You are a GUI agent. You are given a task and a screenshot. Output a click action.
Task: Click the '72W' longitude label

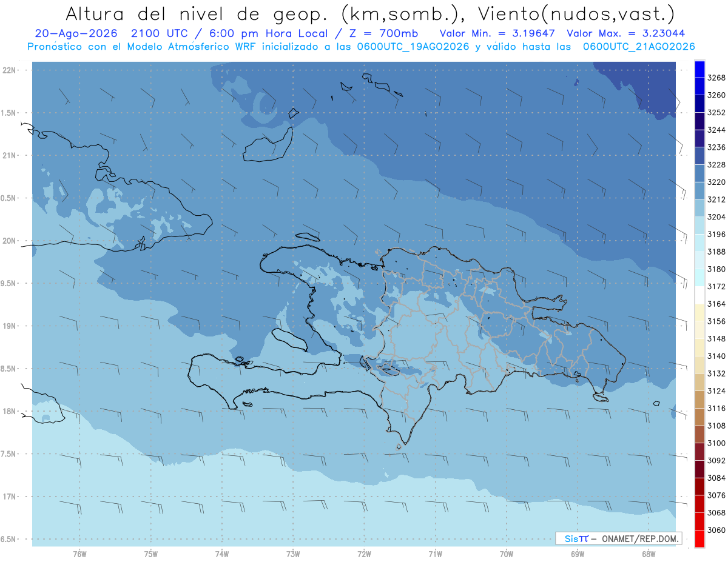click(365, 554)
